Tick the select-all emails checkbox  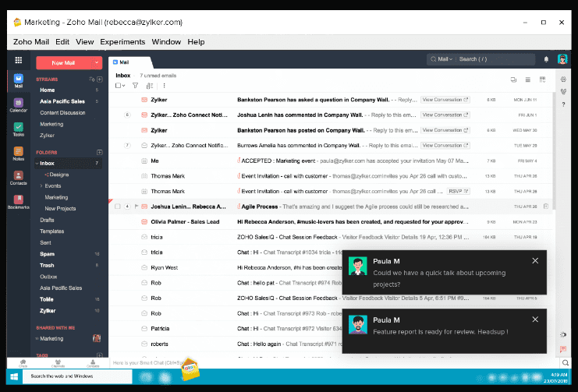click(x=118, y=86)
